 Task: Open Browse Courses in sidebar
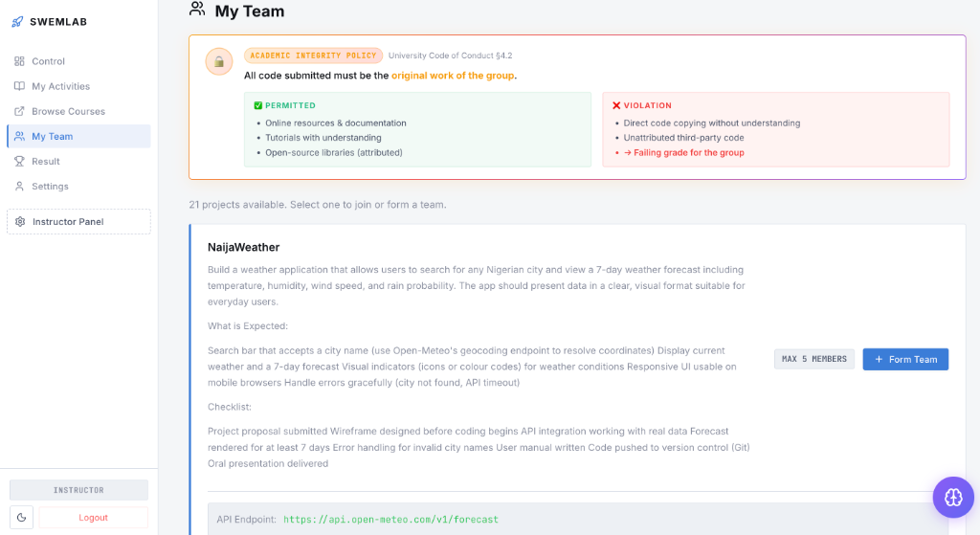tap(78, 111)
